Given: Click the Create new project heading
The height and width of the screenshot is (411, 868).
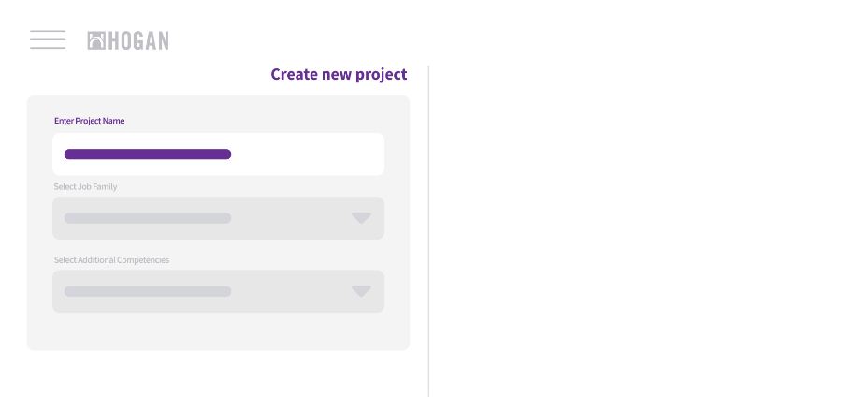Looking at the screenshot, I should [x=339, y=74].
